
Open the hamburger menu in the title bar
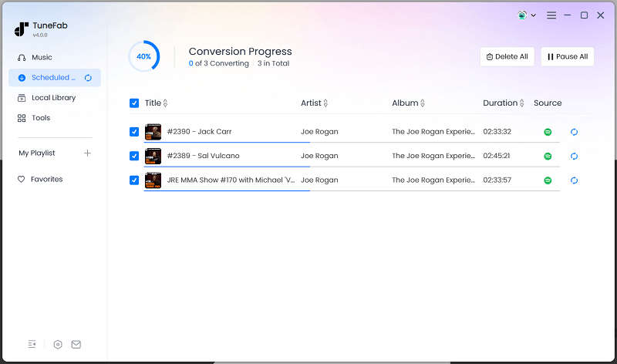click(x=551, y=15)
